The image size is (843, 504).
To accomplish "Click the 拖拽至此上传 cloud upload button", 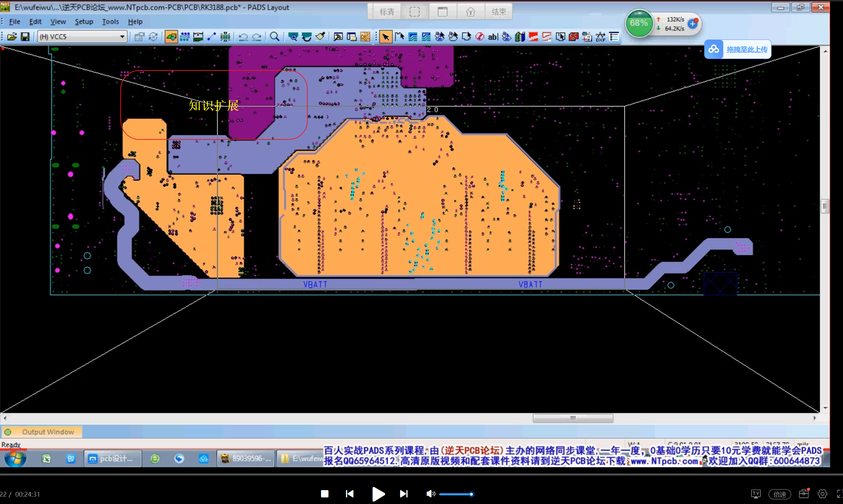I will coord(738,49).
